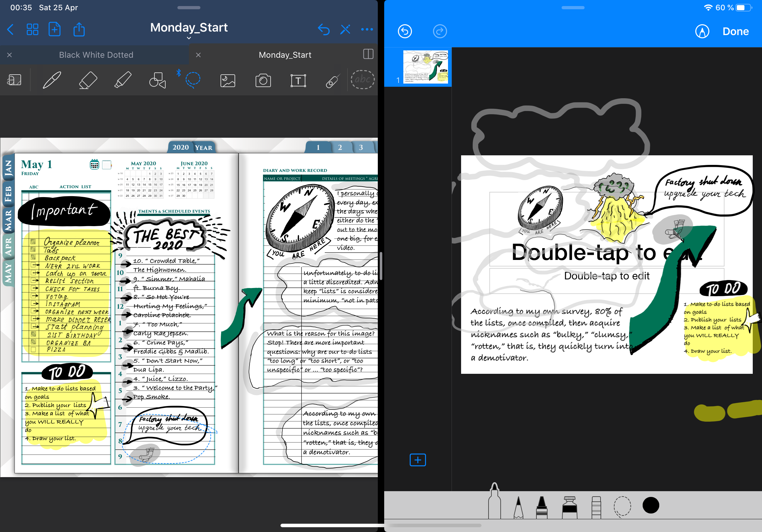Open the three-dots more menu

point(367,30)
